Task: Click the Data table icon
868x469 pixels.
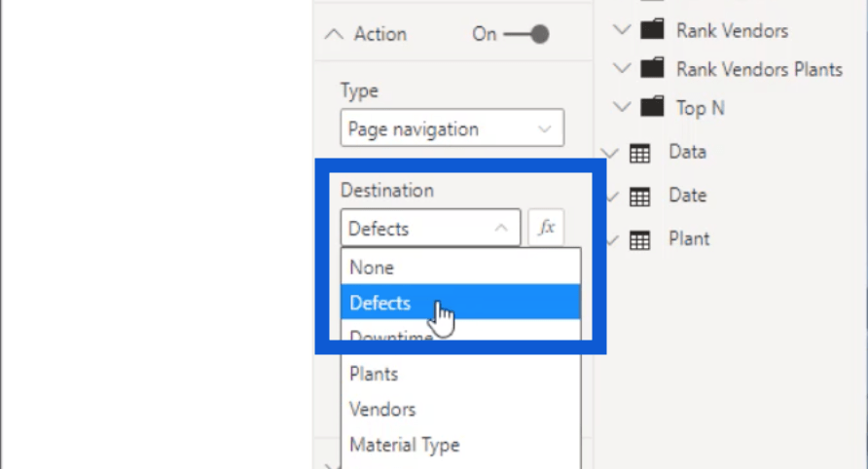Action: point(639,154)
